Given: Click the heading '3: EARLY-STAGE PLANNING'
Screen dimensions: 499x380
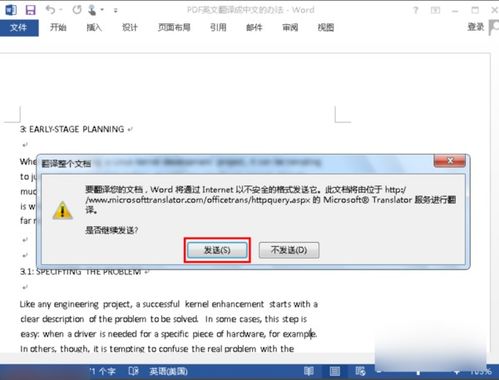Looking at the screenshot, I should click(x=72, y=129).
